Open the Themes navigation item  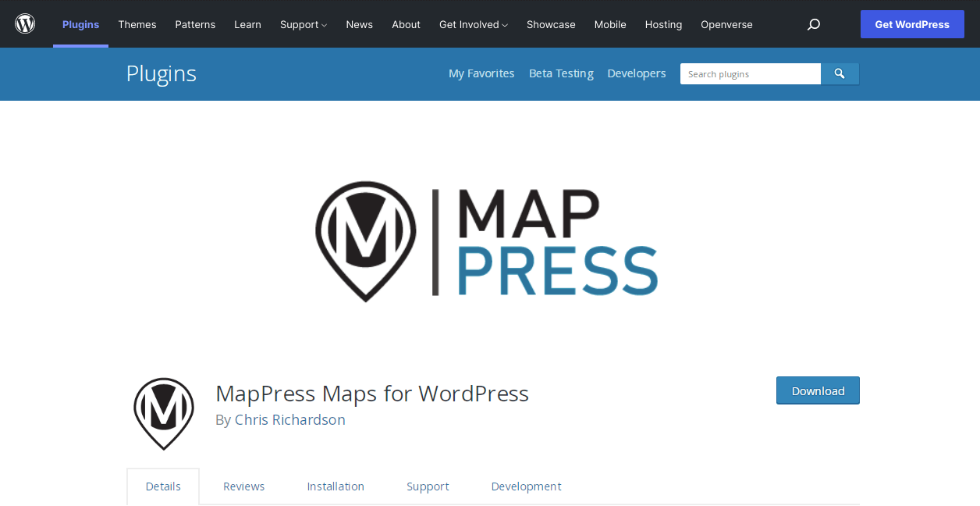pos(137,24)
